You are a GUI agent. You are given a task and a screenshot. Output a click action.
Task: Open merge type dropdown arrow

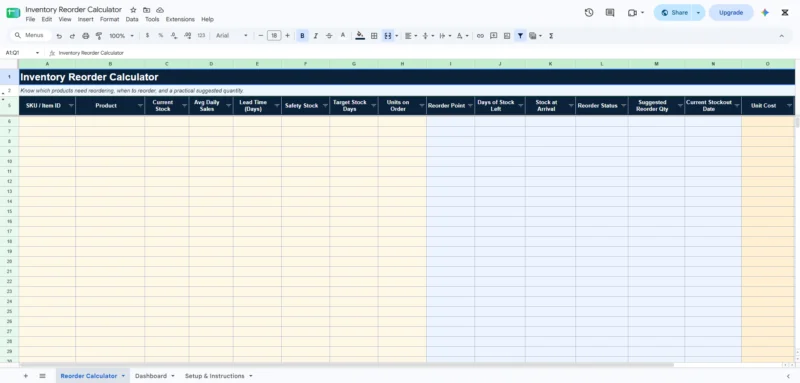396,36
